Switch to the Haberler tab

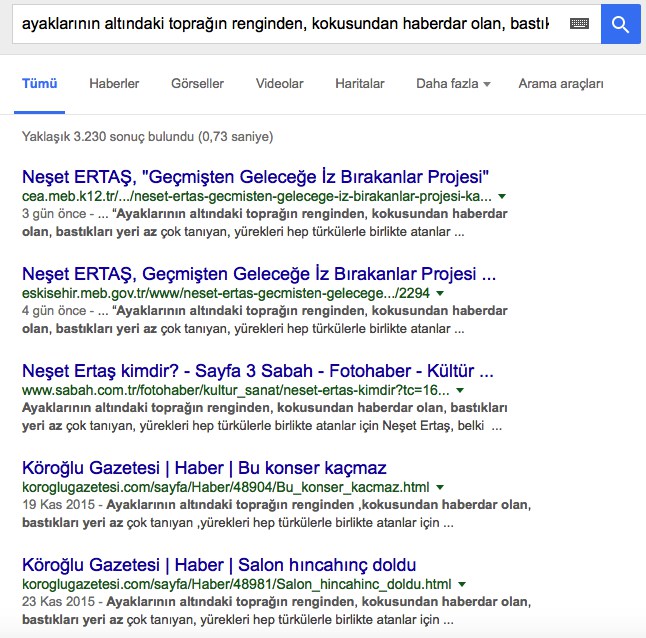pyautogui.click(x=114, y=84)
